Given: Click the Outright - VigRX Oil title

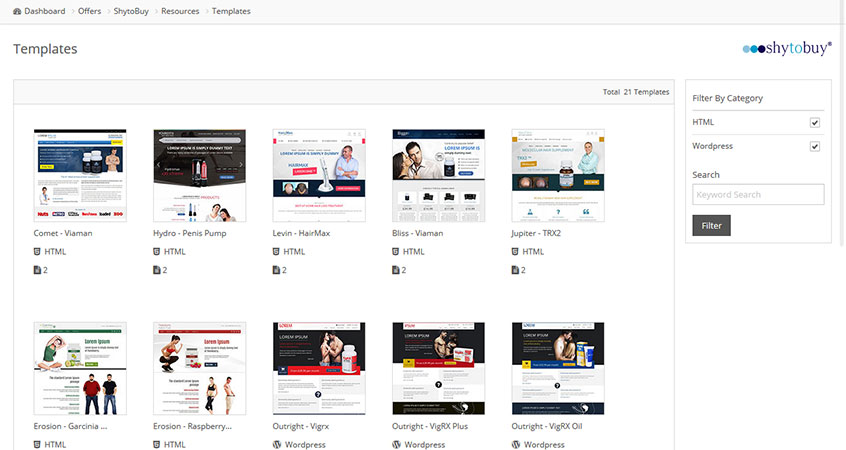Looking at the screenshot, I should 547,426.
